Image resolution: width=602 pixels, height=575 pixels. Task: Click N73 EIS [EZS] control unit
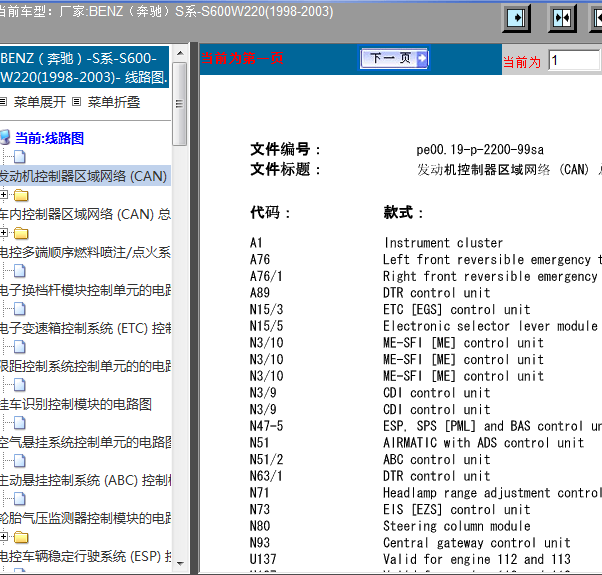point(390,509)
